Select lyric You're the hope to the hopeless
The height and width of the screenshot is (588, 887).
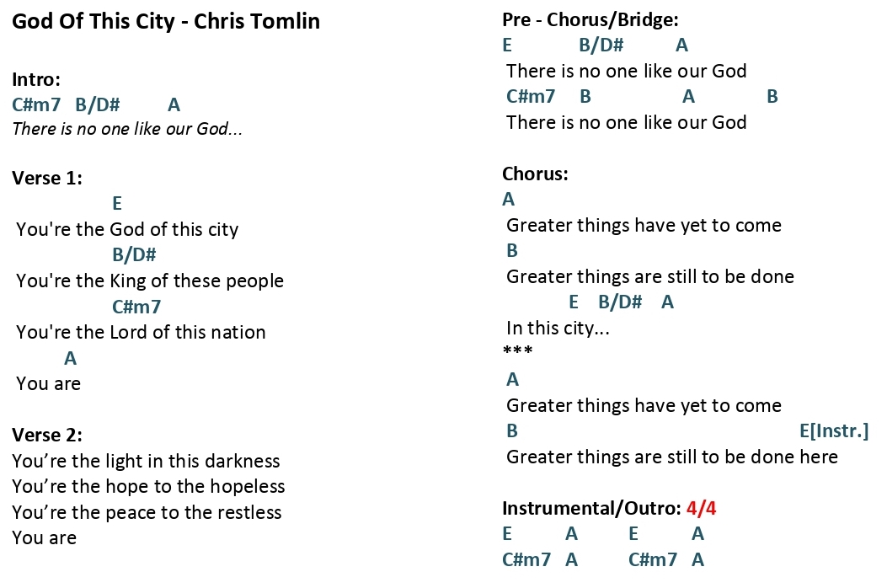point(148,487)
